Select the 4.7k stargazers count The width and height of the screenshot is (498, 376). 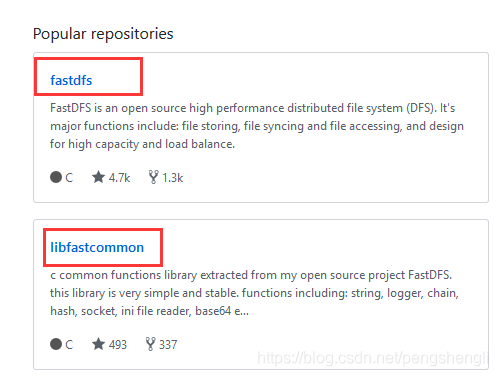pyautogui.click(x=119, y=178)
